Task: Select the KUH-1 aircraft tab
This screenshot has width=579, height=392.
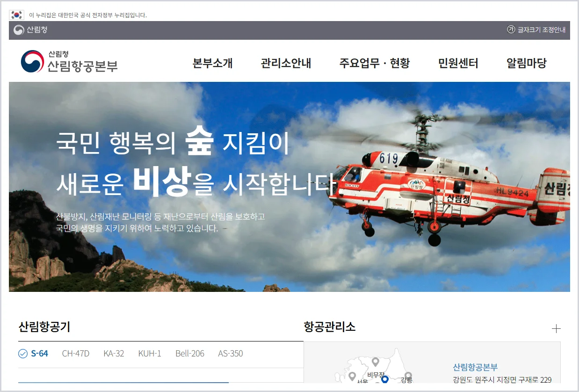Action: tap(150, 354)
